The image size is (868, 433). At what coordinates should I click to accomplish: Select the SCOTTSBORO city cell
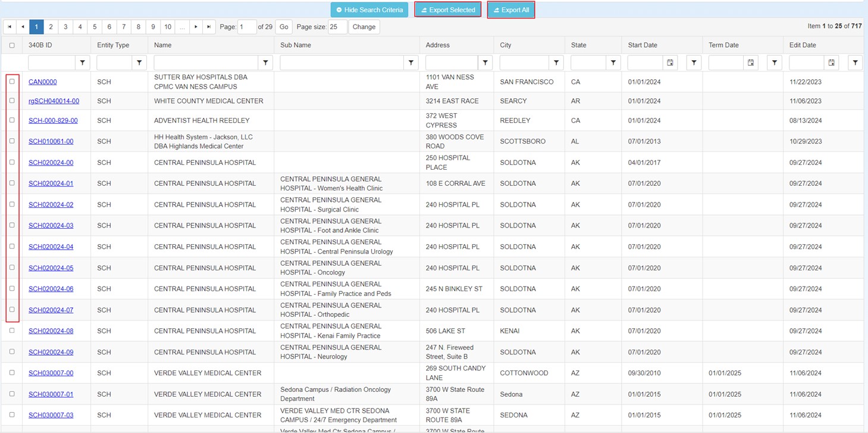pos(529,141)
